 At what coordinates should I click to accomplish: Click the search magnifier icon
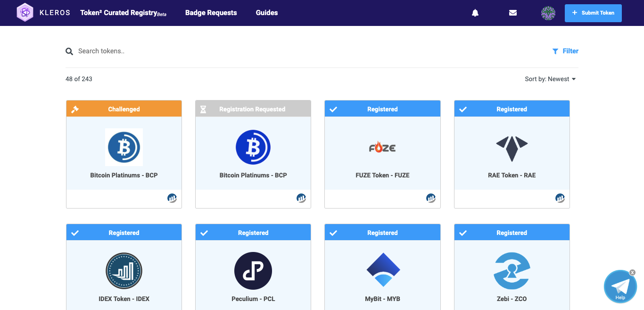[69, 51]
